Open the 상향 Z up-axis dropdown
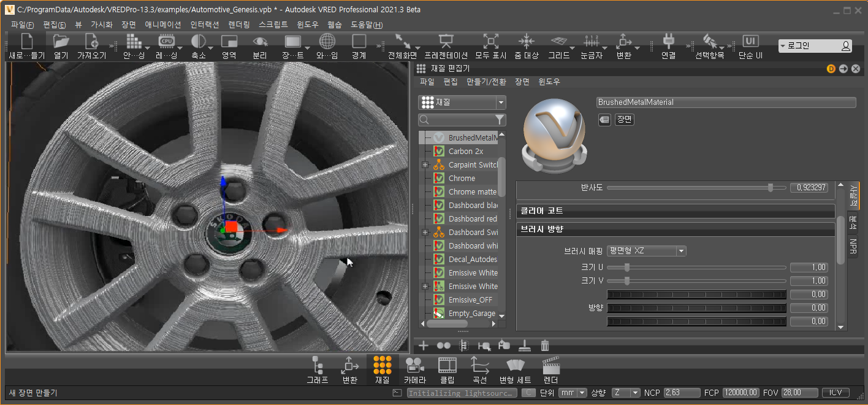868x405 pixels. (626, 393)
